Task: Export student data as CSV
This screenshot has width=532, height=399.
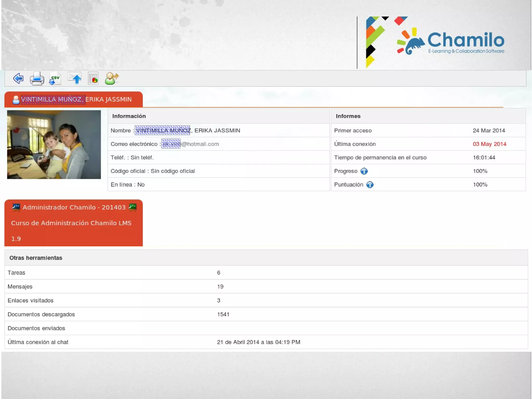Action: 55,79
